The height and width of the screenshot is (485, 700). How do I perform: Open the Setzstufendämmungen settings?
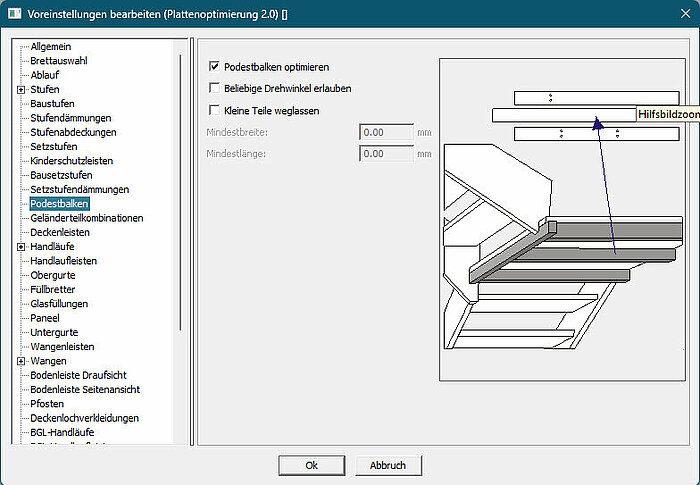tap(79, 189)
